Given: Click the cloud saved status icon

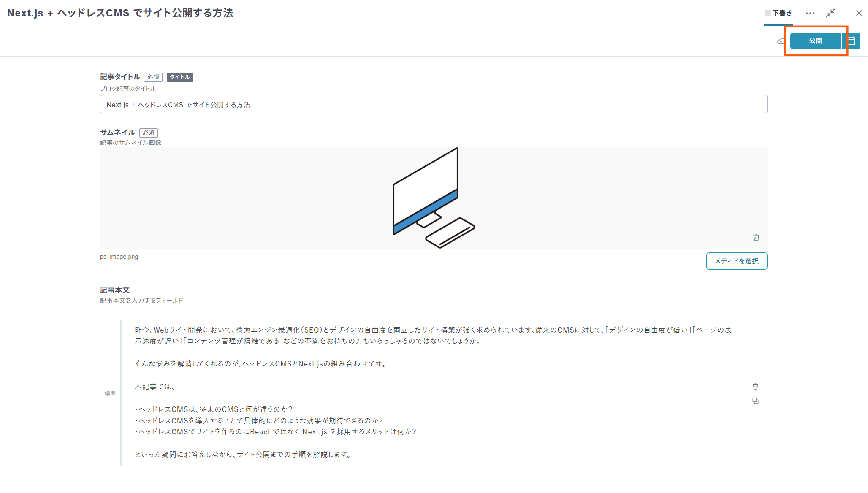Looking at the screenshot, I should coord(781,41).
